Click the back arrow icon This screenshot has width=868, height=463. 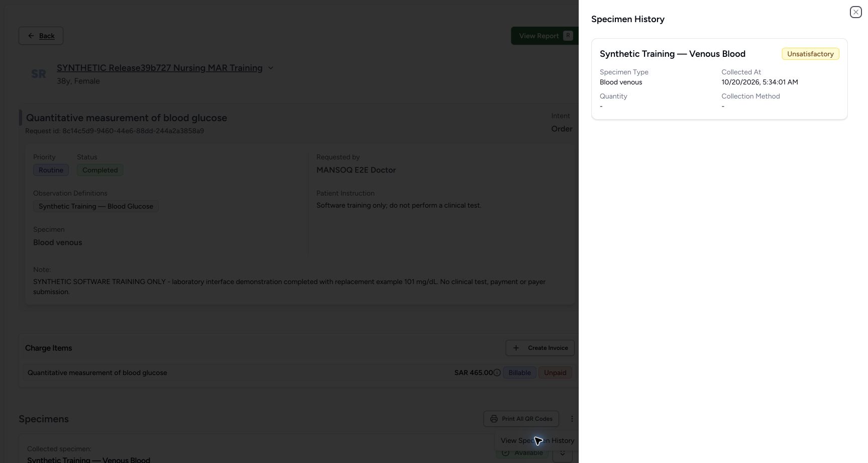[31, 36]
